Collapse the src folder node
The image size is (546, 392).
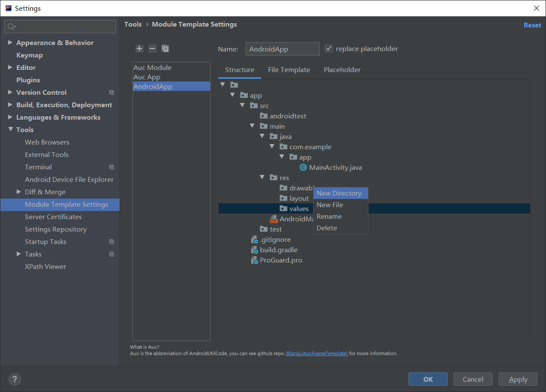242,106
